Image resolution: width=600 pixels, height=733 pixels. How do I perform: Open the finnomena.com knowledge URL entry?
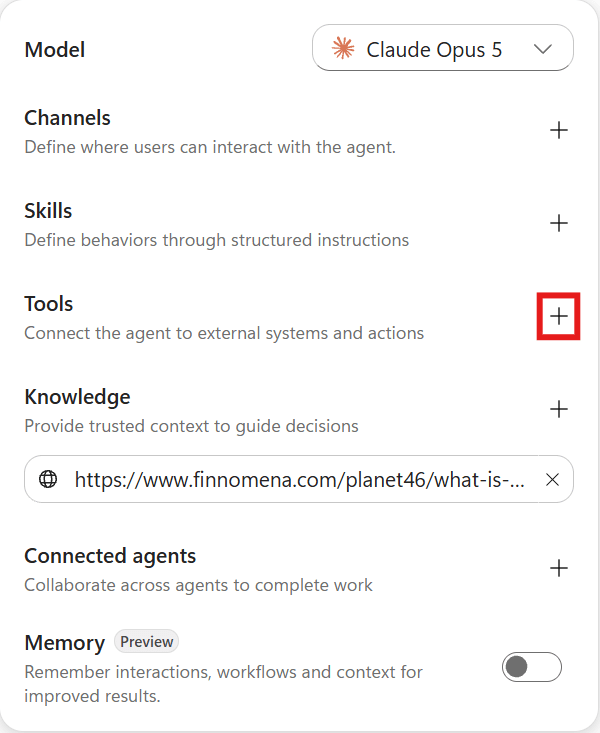click(298, 479)
